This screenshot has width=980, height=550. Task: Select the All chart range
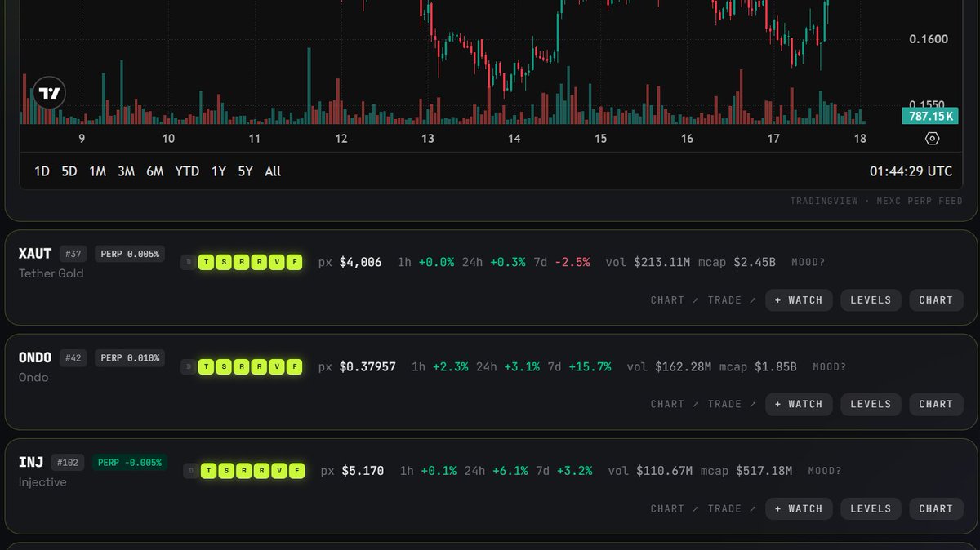click(273, 171)
